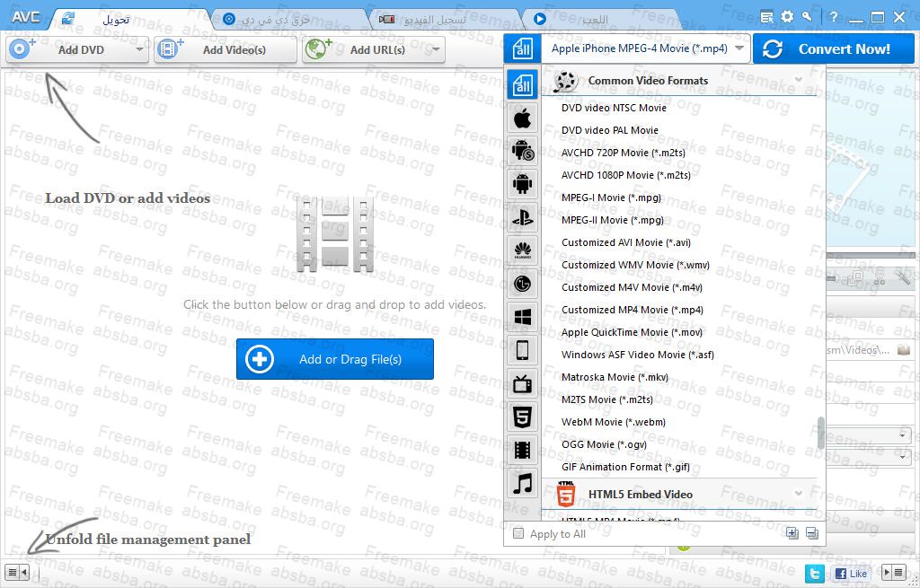This screenshot has width=920, height=588.
Task: Open the TV formats category
Action: click(x=522, y=384)
